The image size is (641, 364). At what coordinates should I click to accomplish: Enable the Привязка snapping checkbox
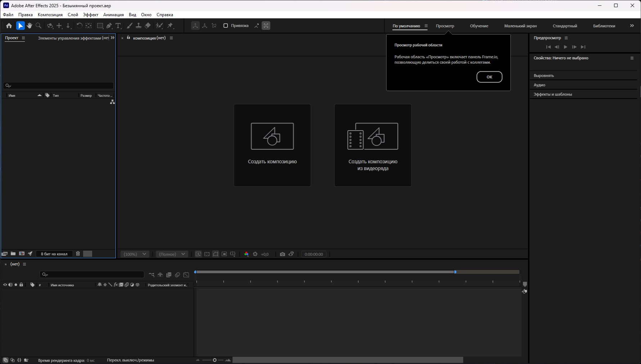(226, 26)
